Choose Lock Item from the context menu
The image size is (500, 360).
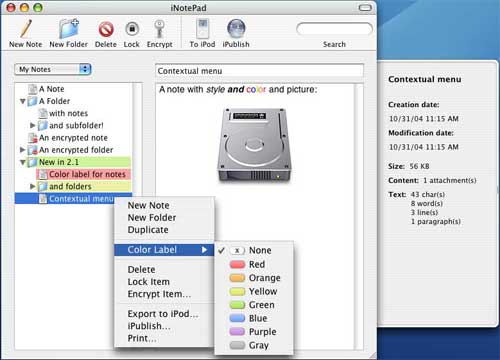[164, 282]
